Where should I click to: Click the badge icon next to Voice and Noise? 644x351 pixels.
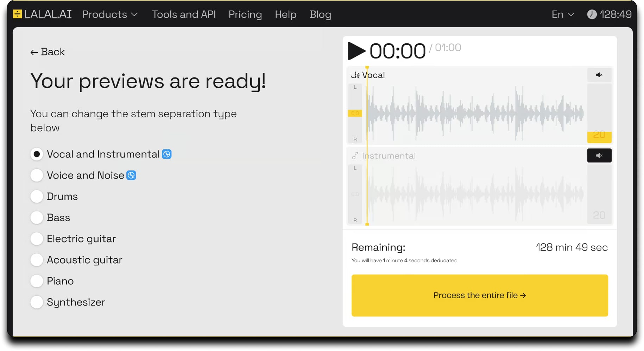131,175
